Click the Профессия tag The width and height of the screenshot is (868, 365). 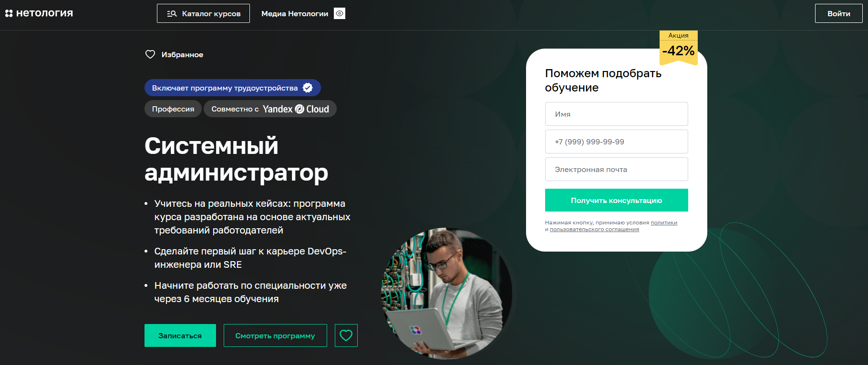173,109
